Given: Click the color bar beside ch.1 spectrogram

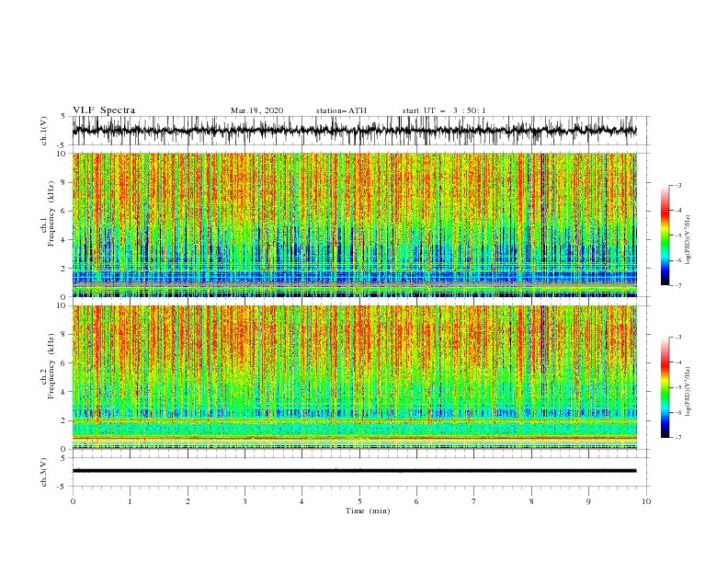Looking at the screenshot, I should tap(665, 236).
